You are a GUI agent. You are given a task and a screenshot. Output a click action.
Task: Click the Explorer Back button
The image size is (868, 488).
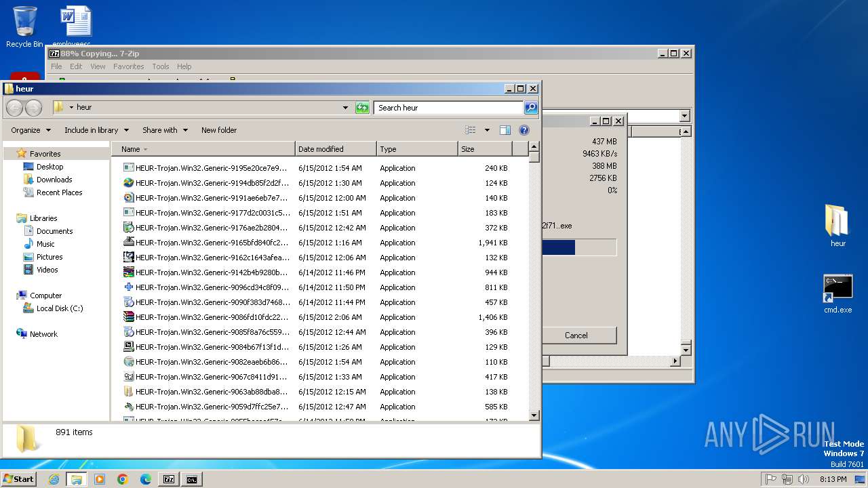point(14,108)
